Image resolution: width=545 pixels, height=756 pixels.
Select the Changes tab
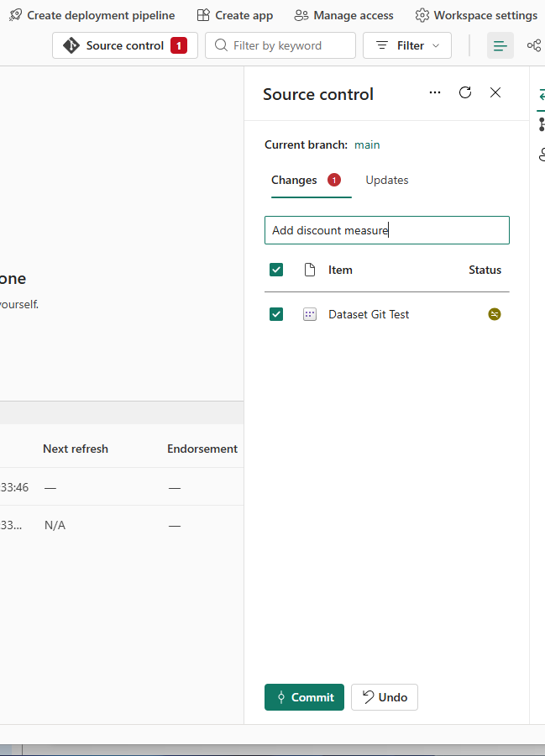pos(293,180)
